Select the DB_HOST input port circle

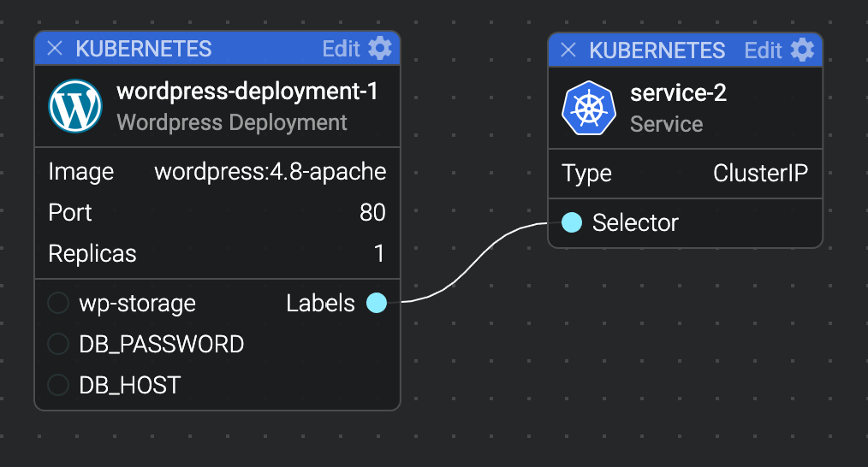(58, 385)
